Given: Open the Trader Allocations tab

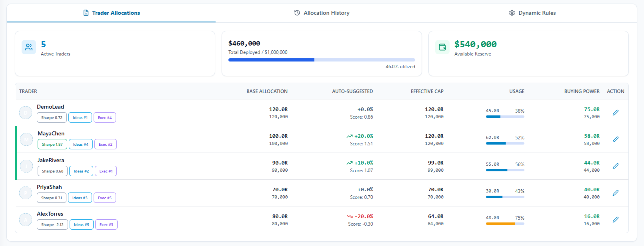Looking at the screenshot, I should pyautogui.click(x=111, y=13).
